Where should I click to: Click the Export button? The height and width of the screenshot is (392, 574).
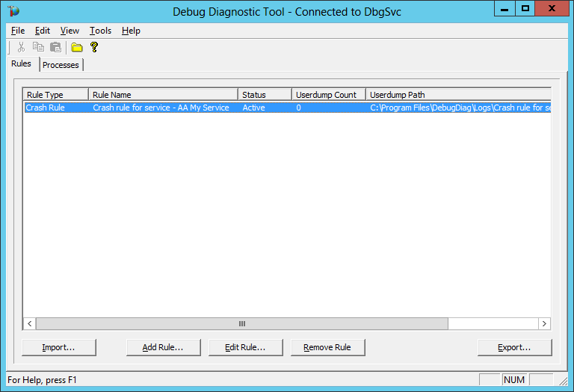coord(514,347)
